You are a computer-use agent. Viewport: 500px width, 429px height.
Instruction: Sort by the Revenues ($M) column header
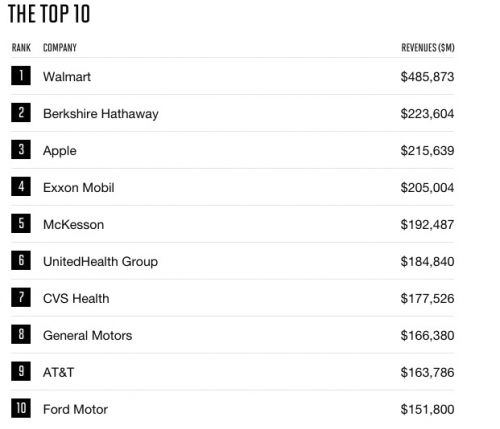coord(428,48)
